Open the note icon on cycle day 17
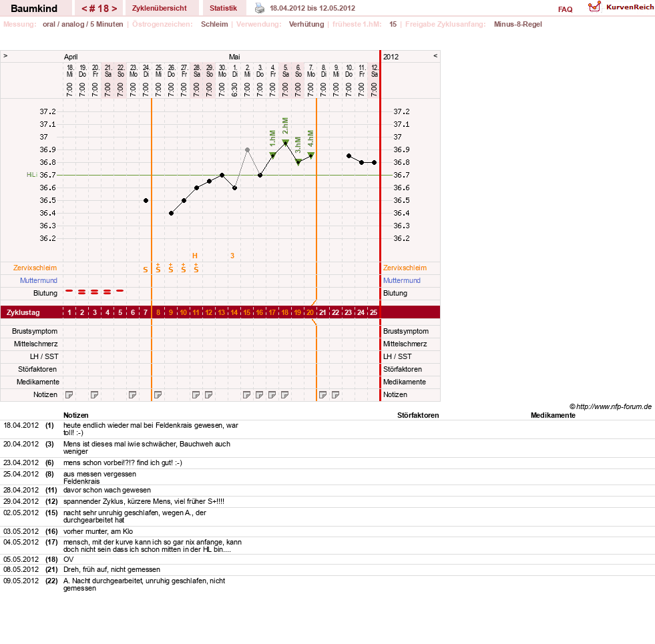655x644 pixels. (x=272, y=394)
